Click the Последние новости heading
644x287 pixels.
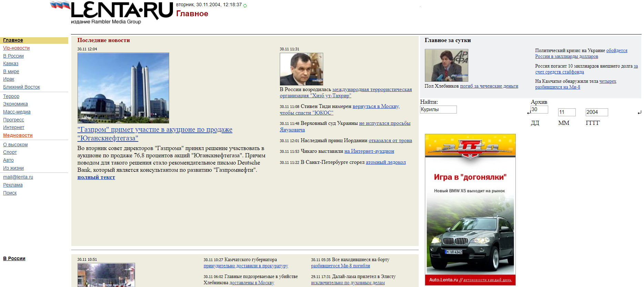(104, 40)
